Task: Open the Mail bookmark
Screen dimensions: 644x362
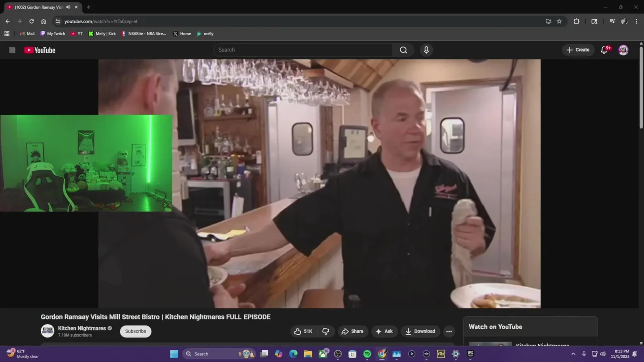Action: pyautogui.click(x=27, y=34)
